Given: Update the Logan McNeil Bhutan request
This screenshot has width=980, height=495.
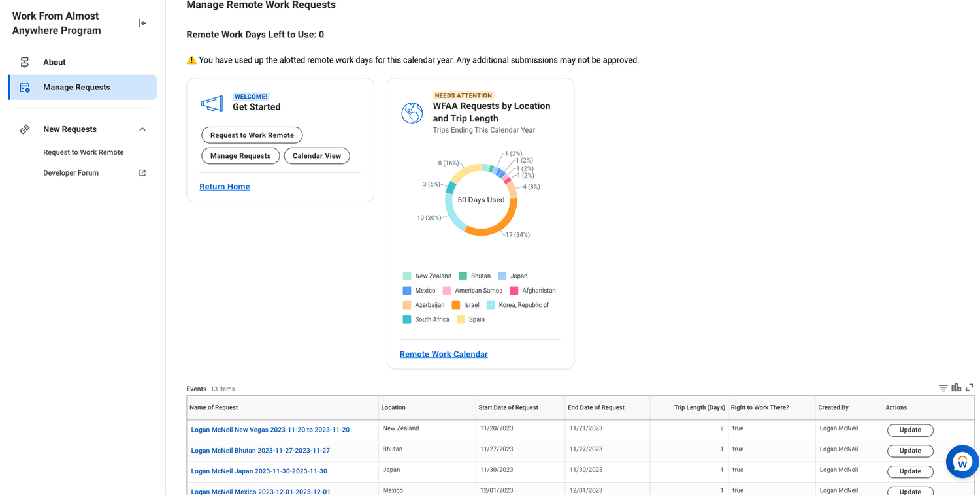Looking at the screenshot, I should pyautogui.click(x=909, y=451).
